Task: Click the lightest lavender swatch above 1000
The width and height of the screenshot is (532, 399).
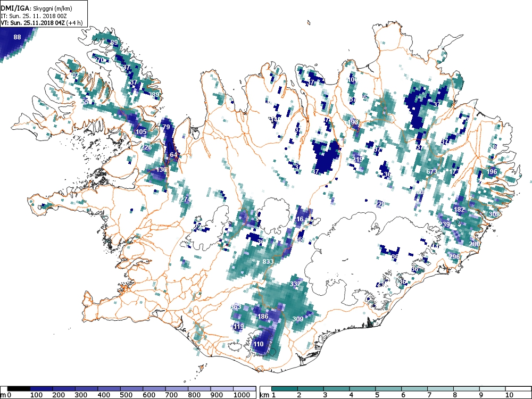Action: [245, 389]
